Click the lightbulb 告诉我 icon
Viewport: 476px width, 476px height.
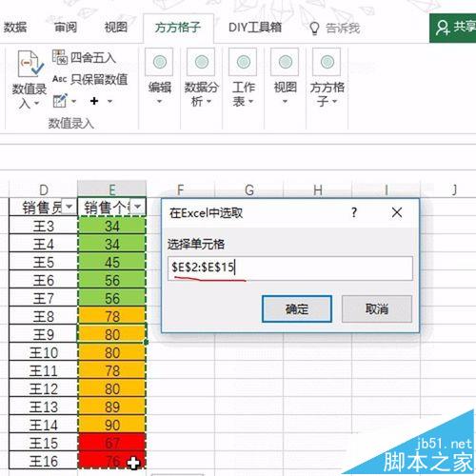(314, 29)
